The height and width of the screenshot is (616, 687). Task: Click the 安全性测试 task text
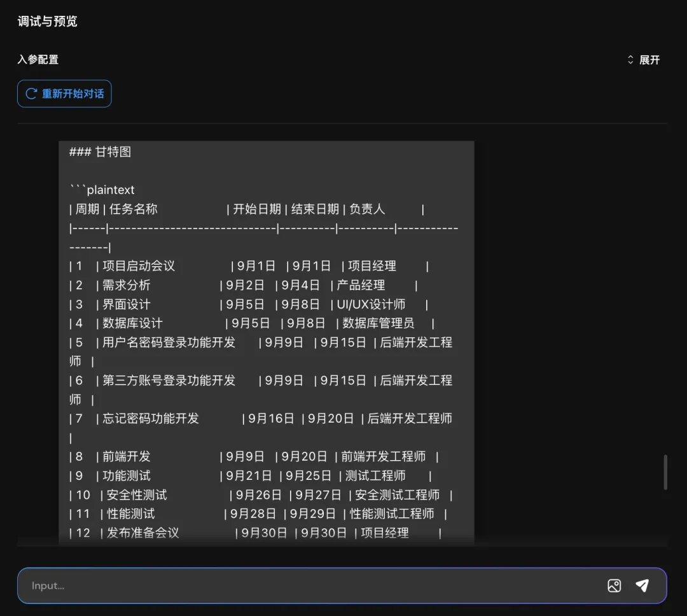137,495
